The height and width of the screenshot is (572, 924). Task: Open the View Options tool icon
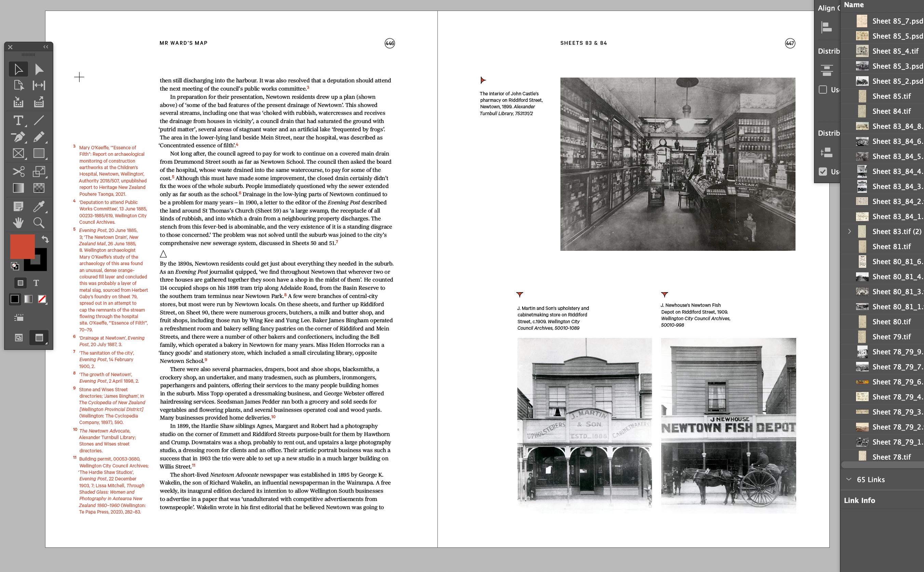coord(18,317)
